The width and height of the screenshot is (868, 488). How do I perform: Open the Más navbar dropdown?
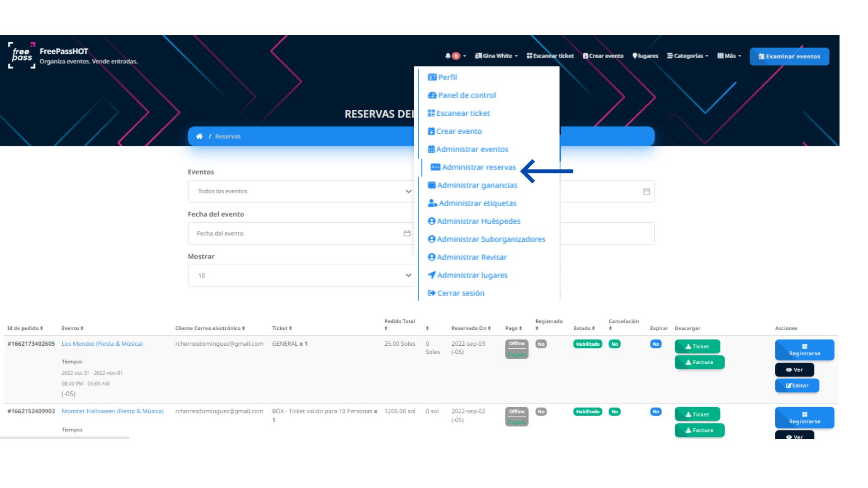coord(729,56)
